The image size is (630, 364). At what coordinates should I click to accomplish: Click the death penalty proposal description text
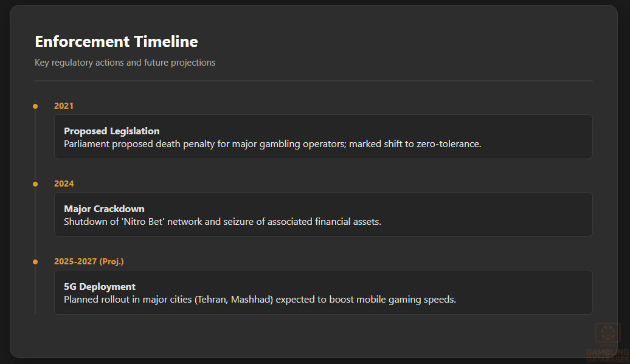tap(272, 144)
